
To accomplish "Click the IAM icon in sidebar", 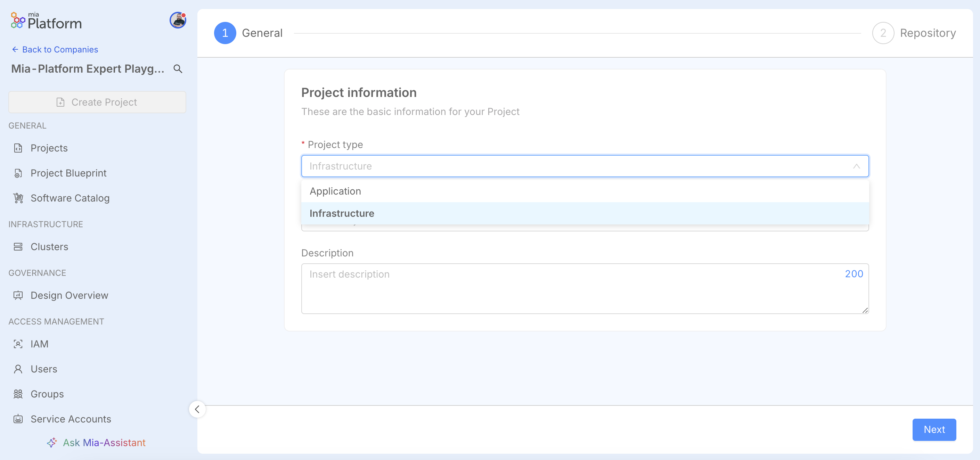I will 18,344.
